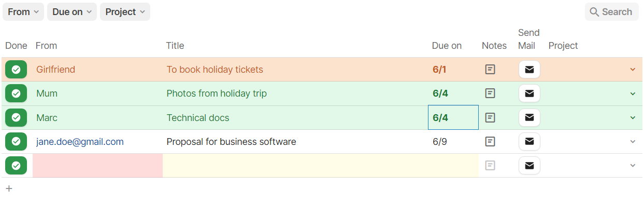Send mail for holiday tickets row
The image size is (644, 202).
[x=529, y=70]
